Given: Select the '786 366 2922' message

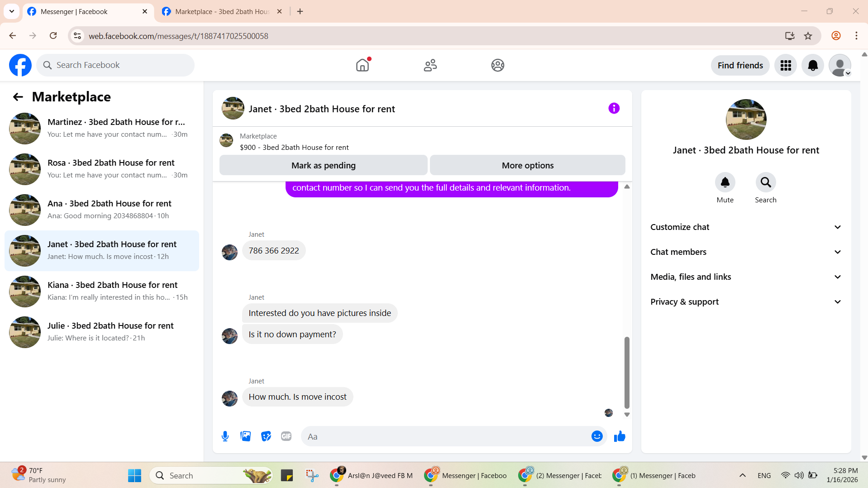Looking at the screenshot, I should point(274,251).
